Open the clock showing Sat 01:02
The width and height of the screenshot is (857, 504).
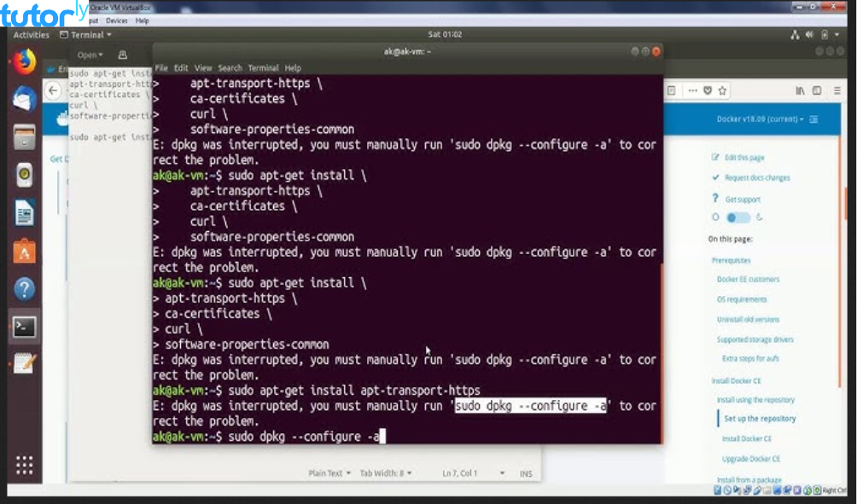coord(445,34)
